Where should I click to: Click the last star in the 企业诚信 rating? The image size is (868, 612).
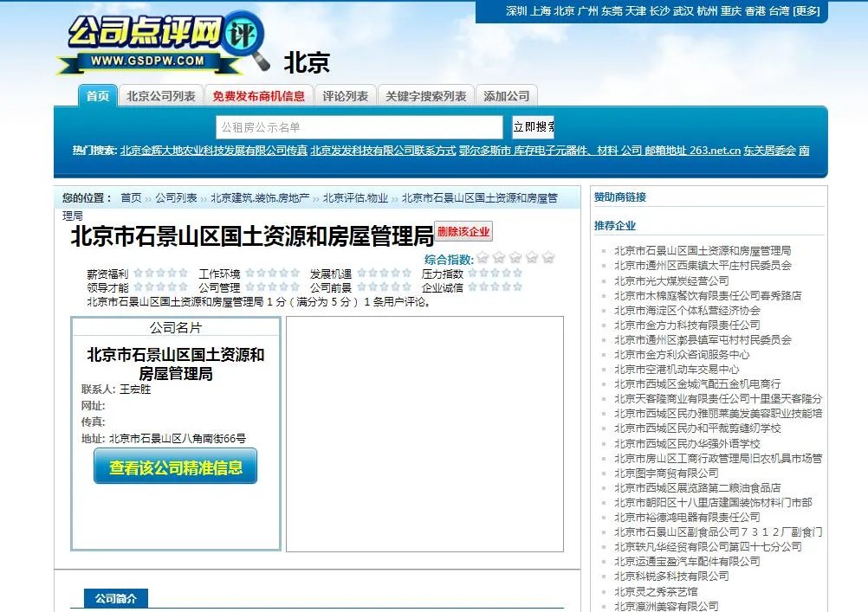[516, 287]
